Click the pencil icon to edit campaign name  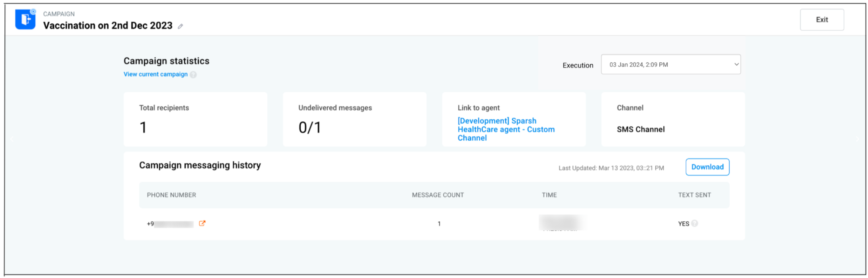click(181, 26)
